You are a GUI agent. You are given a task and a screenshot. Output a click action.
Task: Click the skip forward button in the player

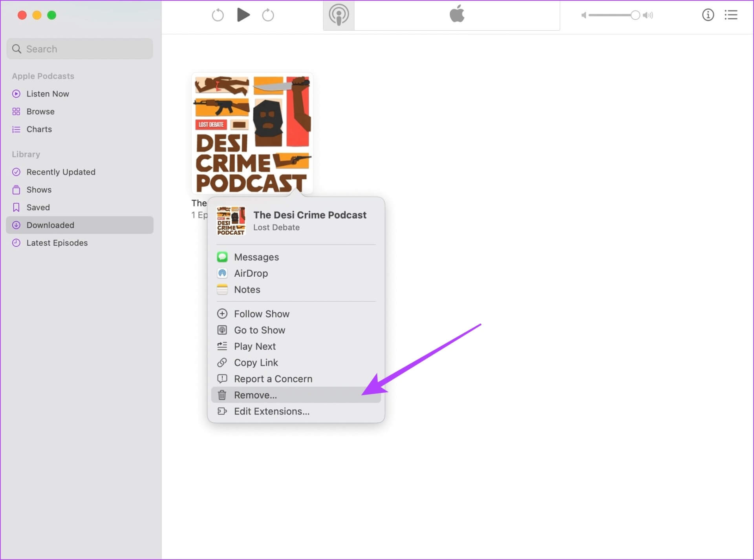click(268, 15)
